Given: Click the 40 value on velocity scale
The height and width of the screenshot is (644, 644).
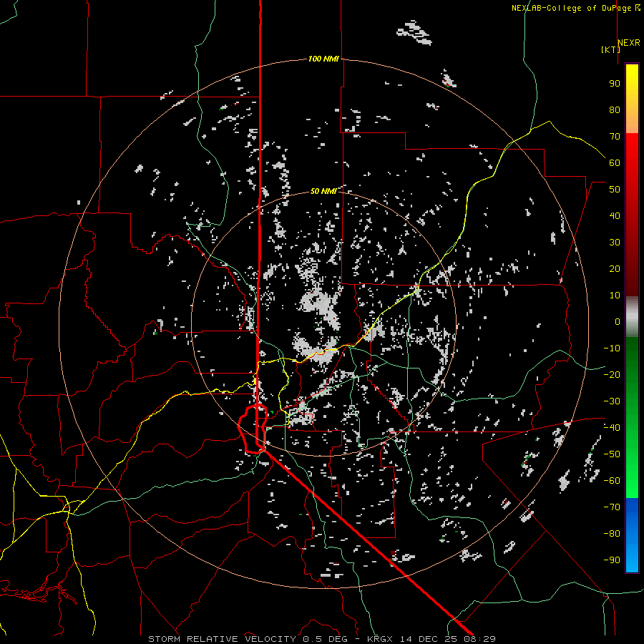Looking at the screenshot, I should click(615, 216).
